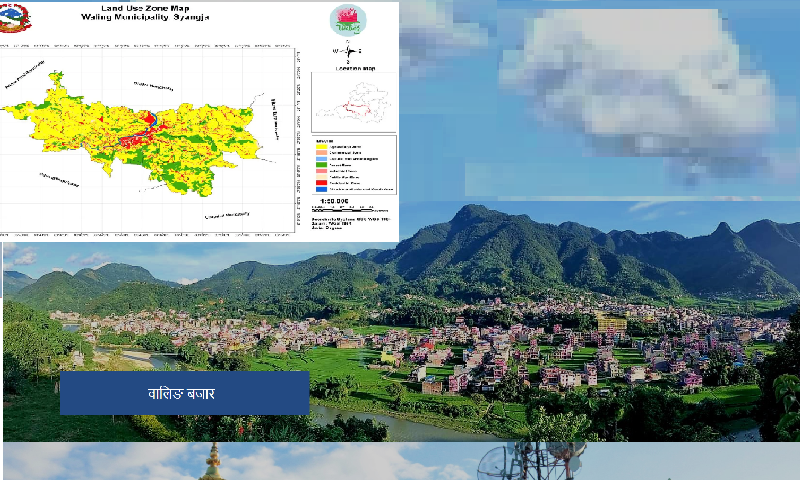
Task: Open the वालिङ बजार banner
Action: coord(184,393)
